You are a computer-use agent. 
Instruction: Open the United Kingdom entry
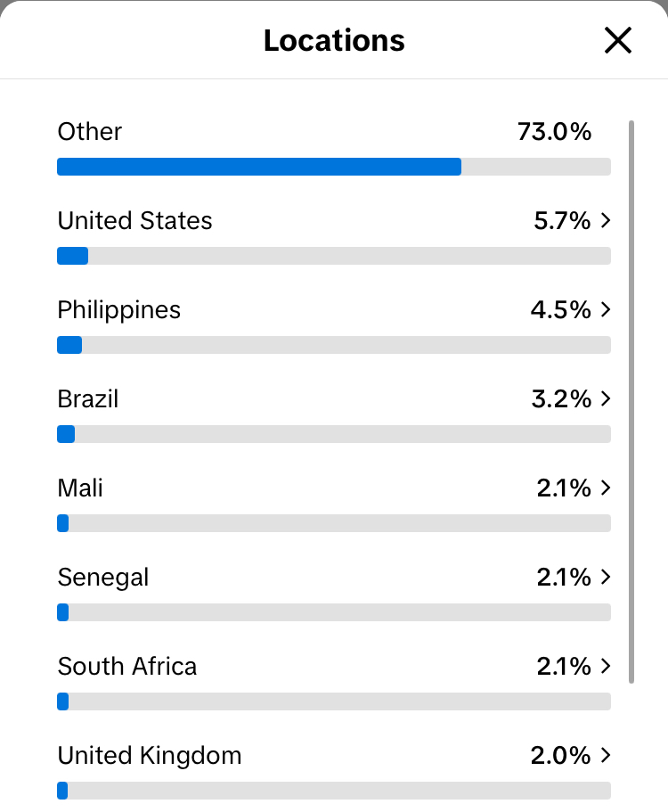tap(150, 756)
